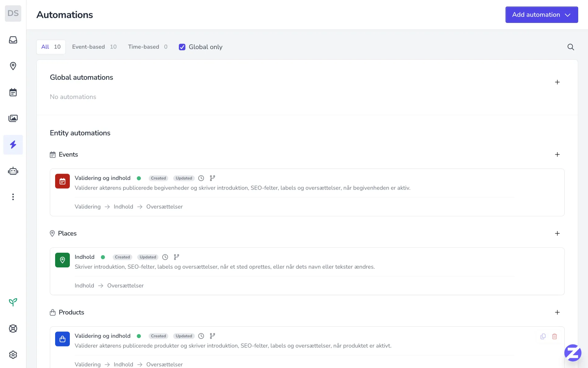The image size is (588, 368).
Task: Open the Add automation dropdown
Action: pos(541,15)
